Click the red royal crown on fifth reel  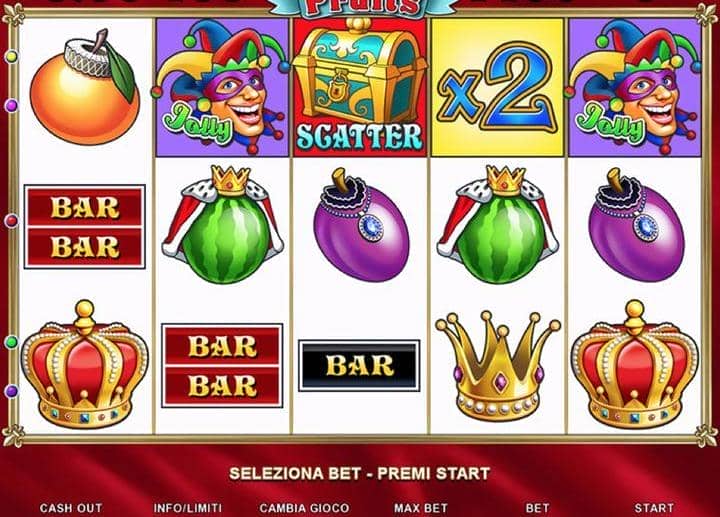point(635,364)
